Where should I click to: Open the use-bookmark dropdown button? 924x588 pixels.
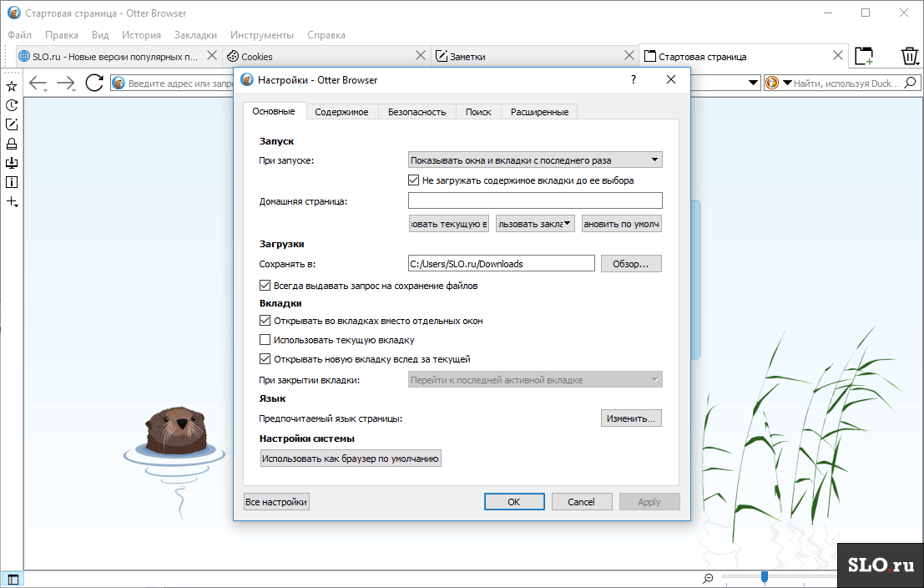[535, 224]
